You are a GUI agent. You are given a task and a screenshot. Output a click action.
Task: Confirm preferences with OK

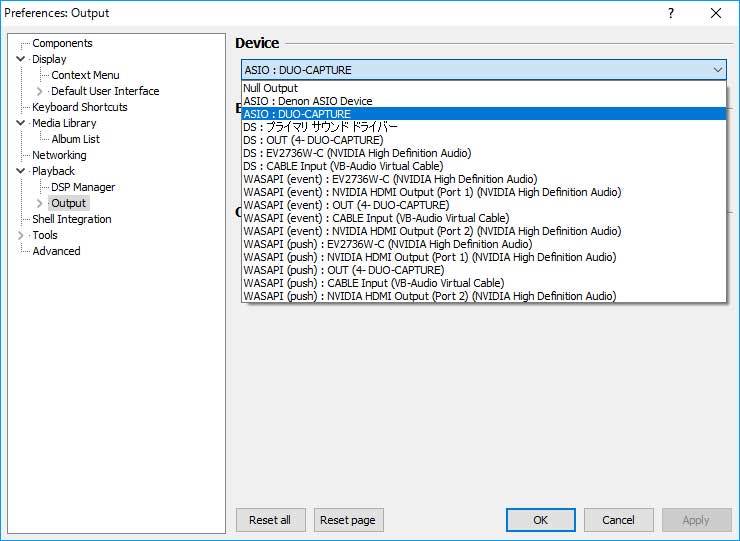(540, 520)
